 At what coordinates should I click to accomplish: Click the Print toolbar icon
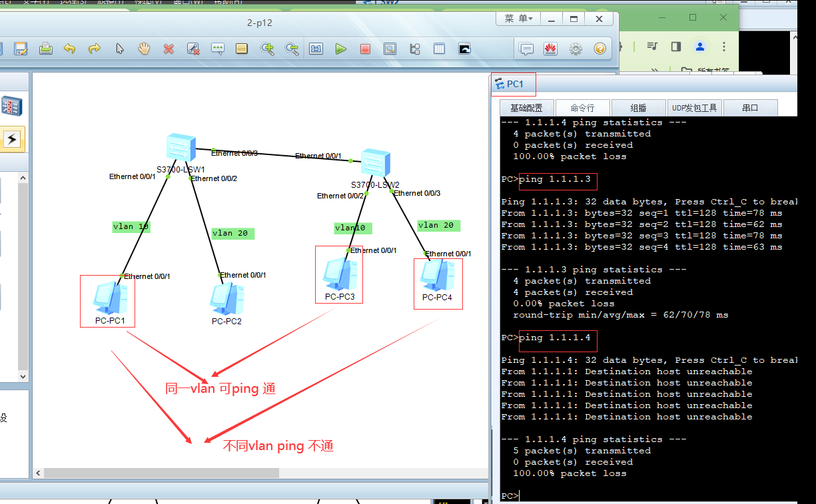[45, 49]
